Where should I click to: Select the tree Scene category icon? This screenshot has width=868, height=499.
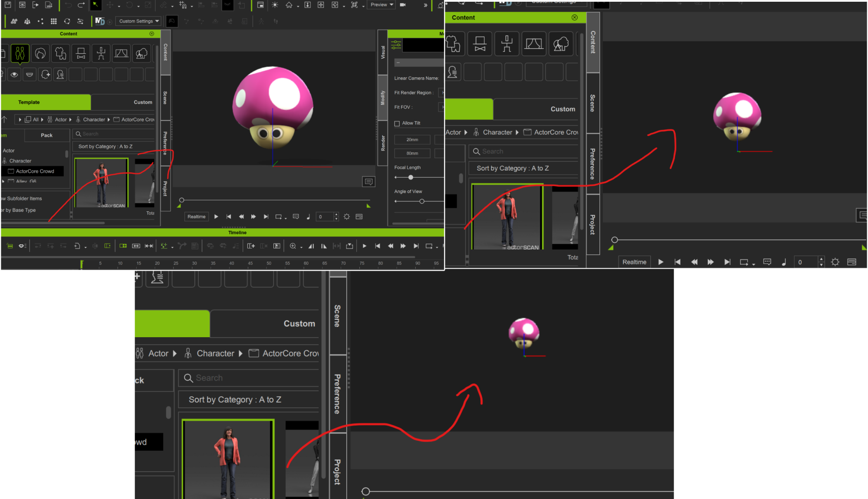(141, 53)
